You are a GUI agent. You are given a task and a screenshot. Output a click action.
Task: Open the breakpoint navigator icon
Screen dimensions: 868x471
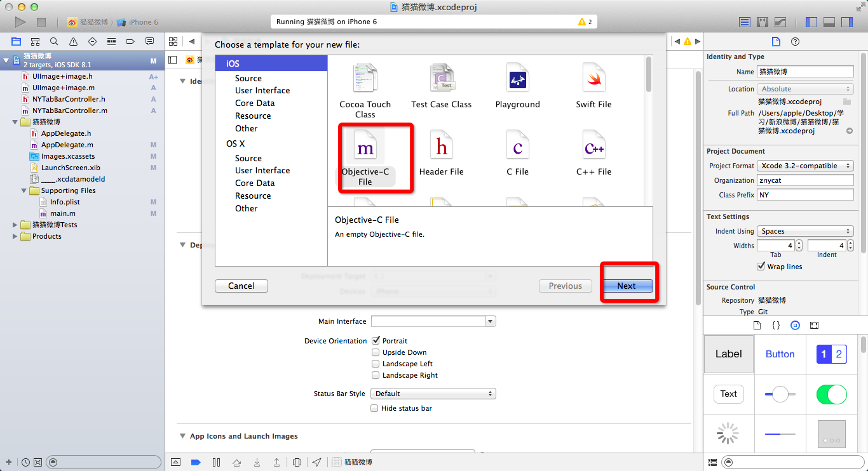pos(130,41)
